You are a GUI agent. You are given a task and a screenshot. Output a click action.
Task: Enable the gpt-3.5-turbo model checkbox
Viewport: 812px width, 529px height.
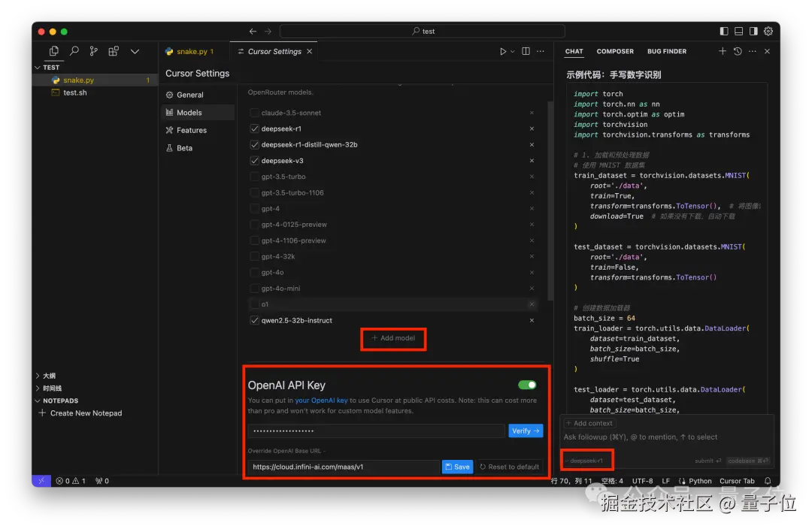click(x=254, y=177)
